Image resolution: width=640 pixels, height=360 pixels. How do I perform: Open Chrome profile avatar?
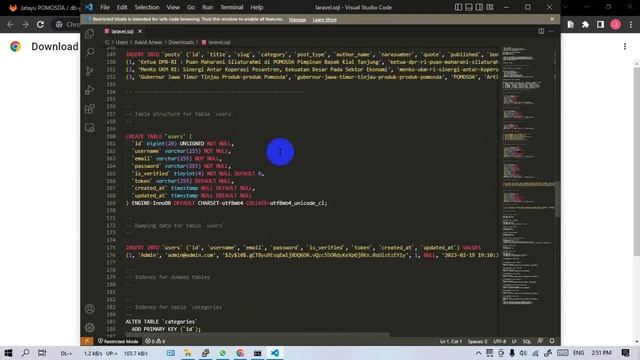(616, 24)
